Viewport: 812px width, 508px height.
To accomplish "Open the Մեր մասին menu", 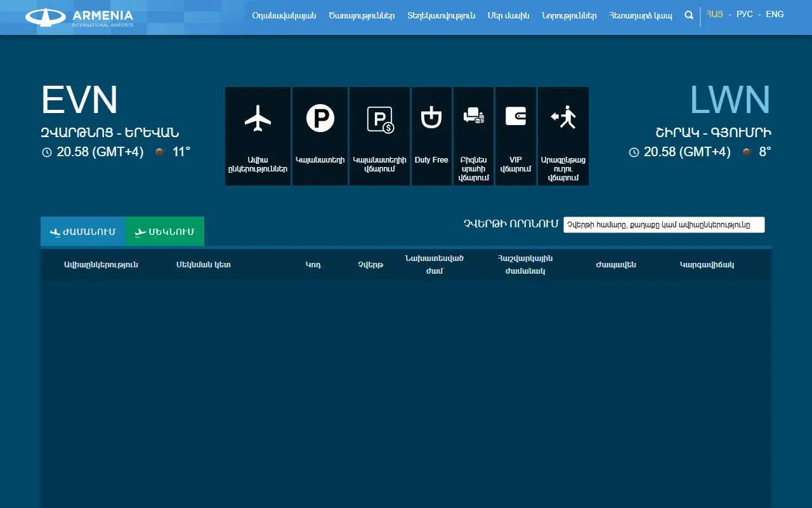I will tap(508, 16).
